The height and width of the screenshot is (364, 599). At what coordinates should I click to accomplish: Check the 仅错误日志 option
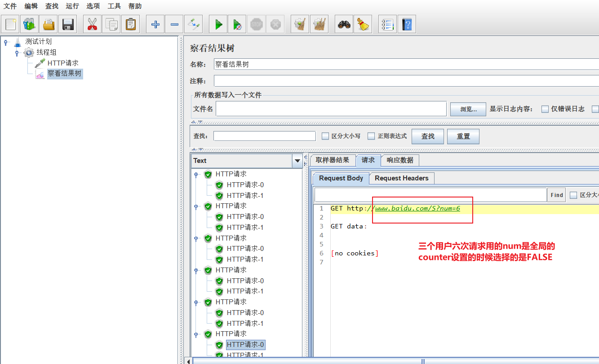[x=544, y=109]
